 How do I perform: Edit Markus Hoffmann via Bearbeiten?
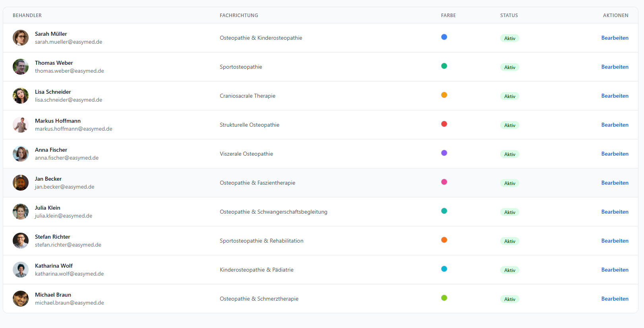click(615, 125)
